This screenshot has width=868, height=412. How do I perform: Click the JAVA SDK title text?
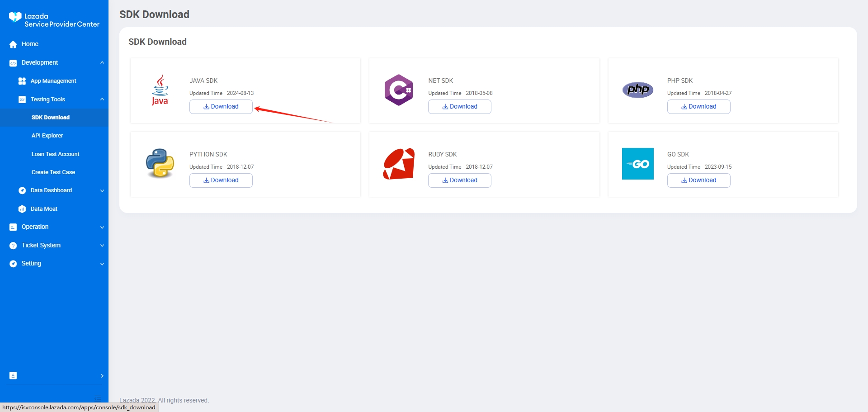(x=203, y=81)
